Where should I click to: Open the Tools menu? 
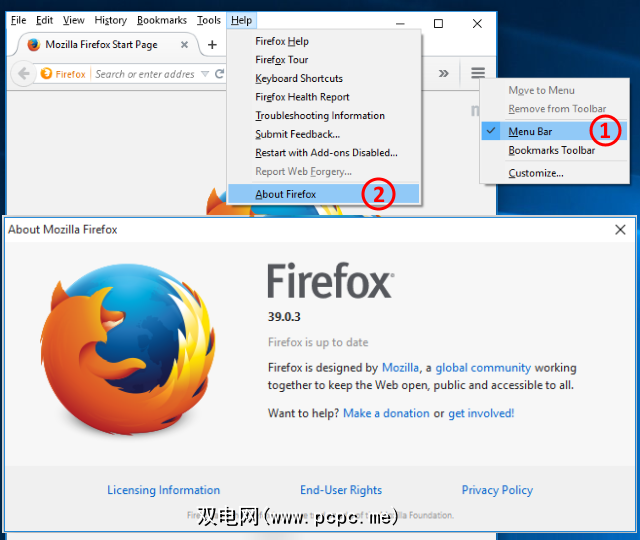(x=209, y=20)
